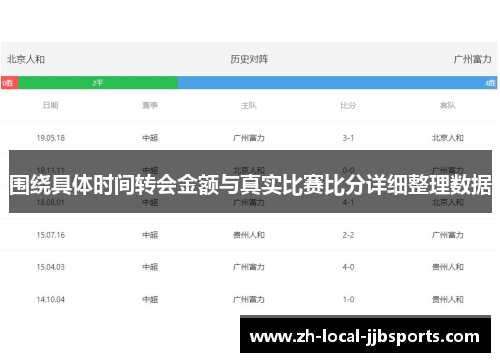Click the 客队 column header
Screen dimensions: 500x362
[x=448, y=105]
